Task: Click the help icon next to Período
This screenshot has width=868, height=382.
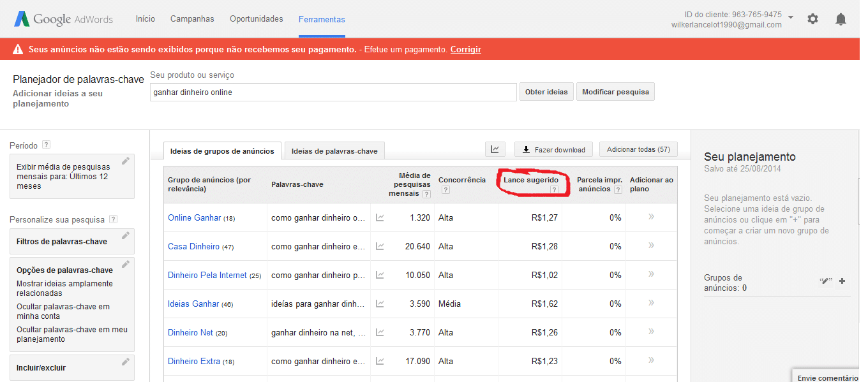Action: point(46,145)
